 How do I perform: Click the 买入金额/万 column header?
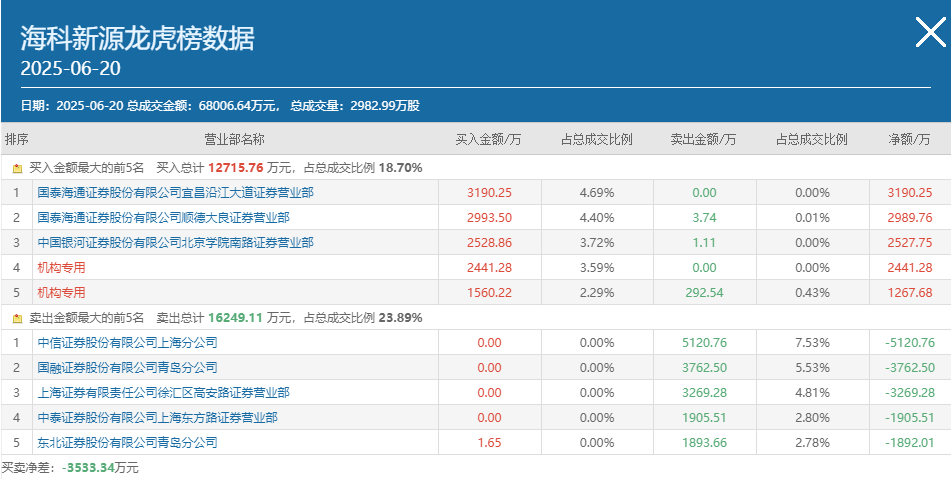489,139
